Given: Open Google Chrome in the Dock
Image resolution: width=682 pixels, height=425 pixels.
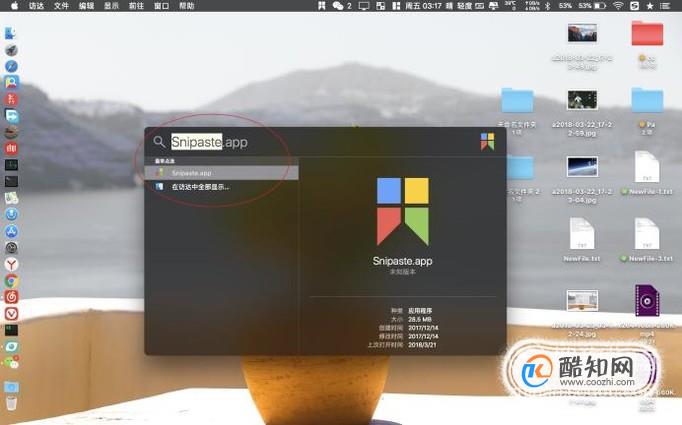Looking at the screenshot, I should (11, 281).
